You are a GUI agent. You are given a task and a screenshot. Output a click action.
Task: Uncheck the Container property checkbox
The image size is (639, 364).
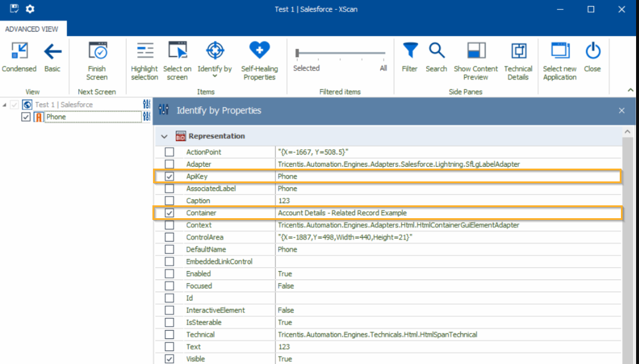169,213
